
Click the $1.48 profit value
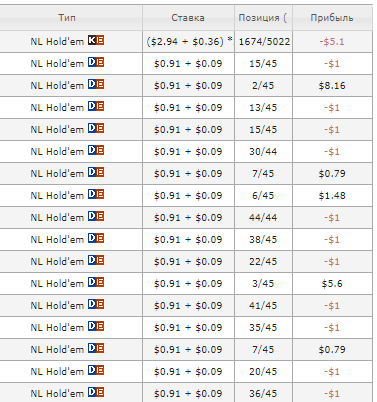(x=332, y=196)
